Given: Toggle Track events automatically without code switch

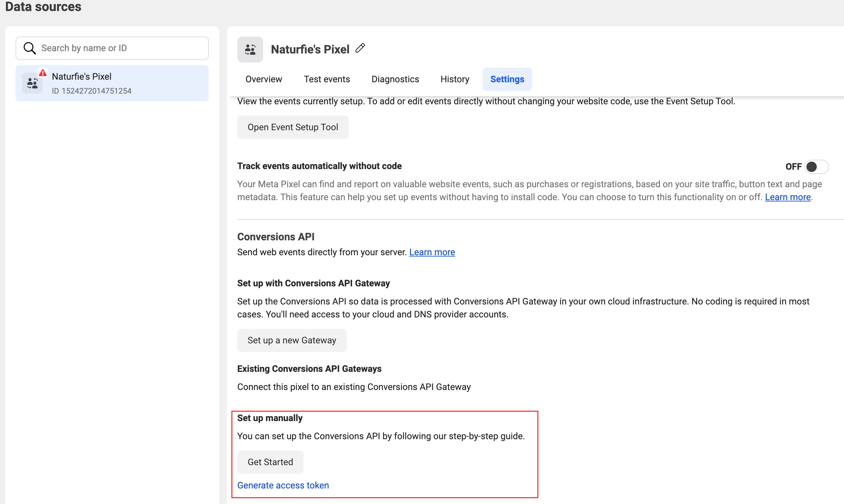Looking at the screenshot, I should click(816, 167).
